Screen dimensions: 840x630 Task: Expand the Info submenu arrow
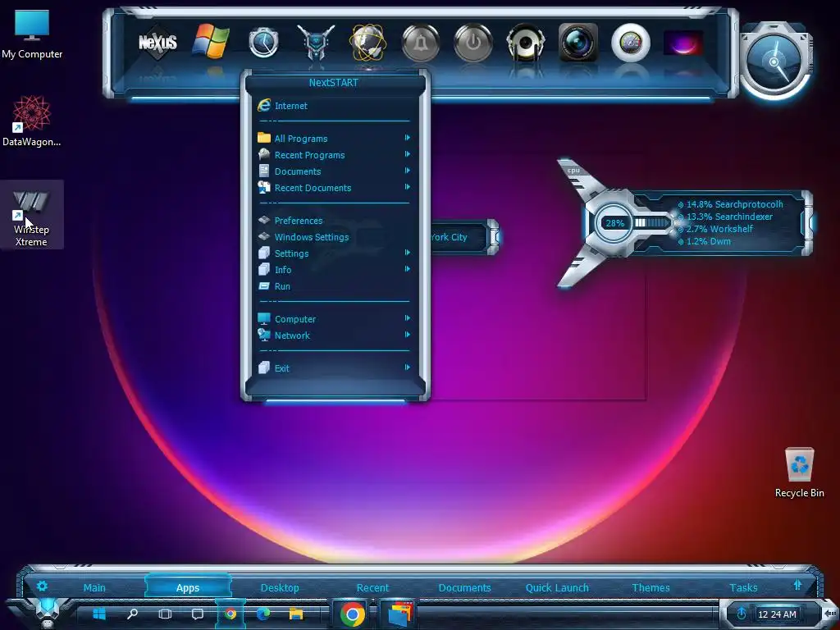point(407,269)
